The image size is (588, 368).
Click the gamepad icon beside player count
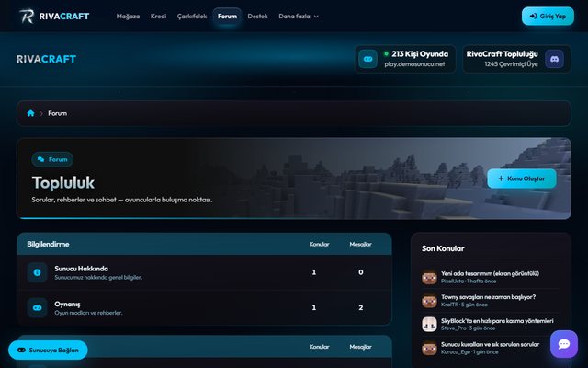(x=367, y=59)
